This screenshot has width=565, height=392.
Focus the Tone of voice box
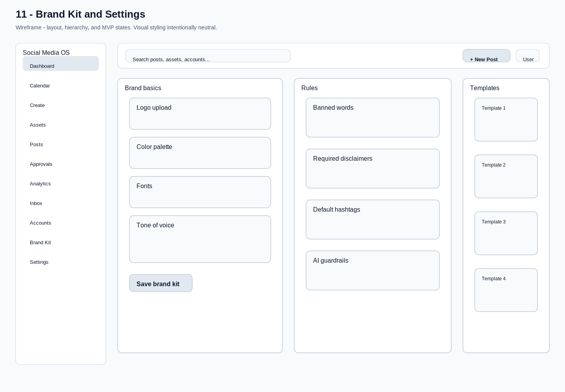[200, 239]
